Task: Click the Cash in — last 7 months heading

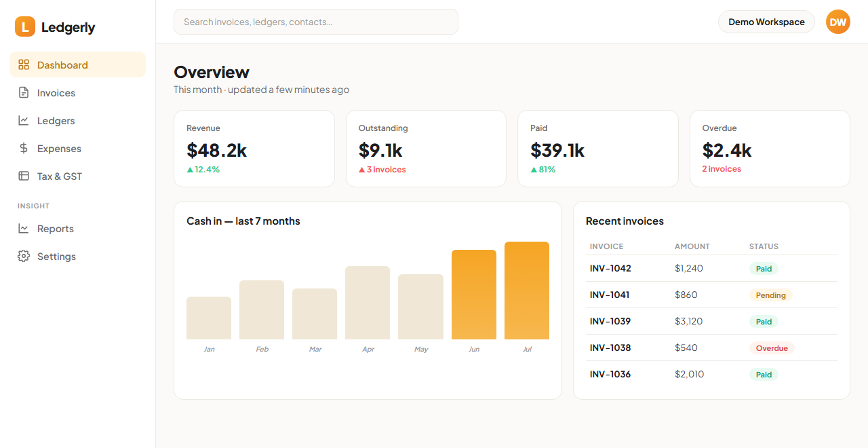Action: click(x=243, y=221)
